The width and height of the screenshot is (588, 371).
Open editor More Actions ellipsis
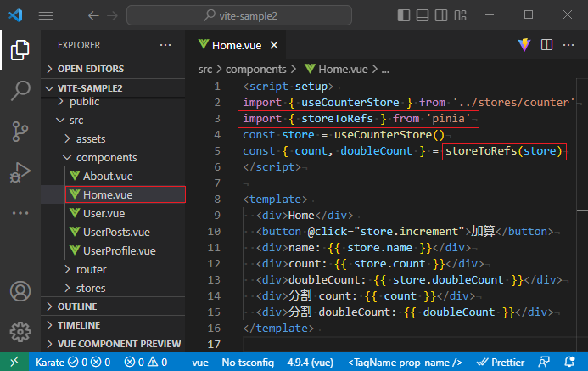(568, 45)
